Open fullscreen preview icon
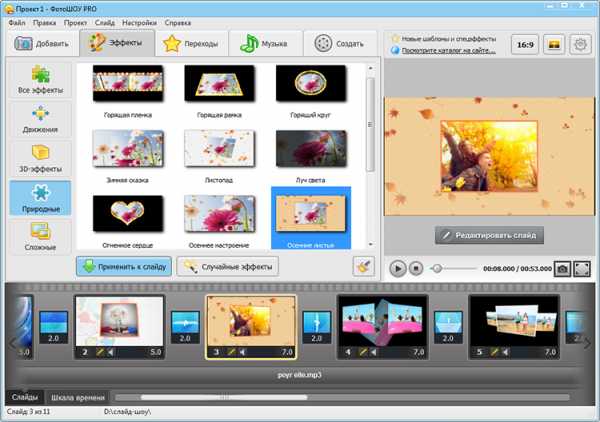The width and height of the screenshot is (600, 422). (x=582, y=269)
